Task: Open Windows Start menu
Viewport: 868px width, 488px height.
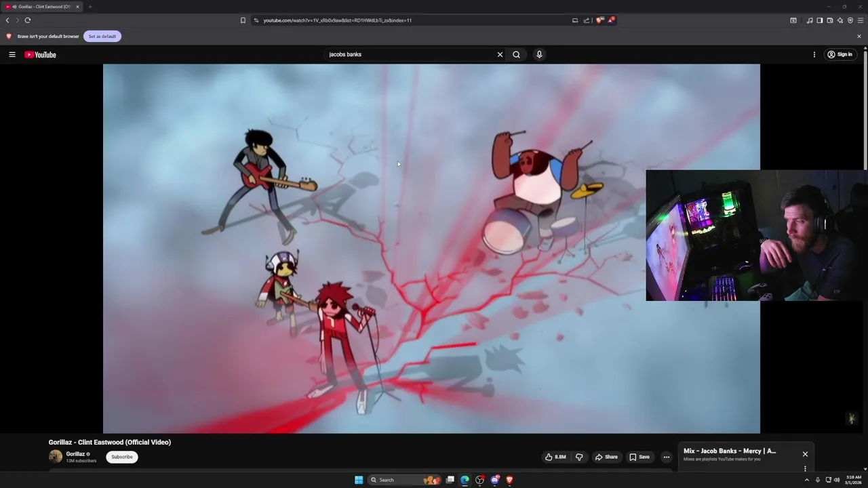Action: [359, 480]
